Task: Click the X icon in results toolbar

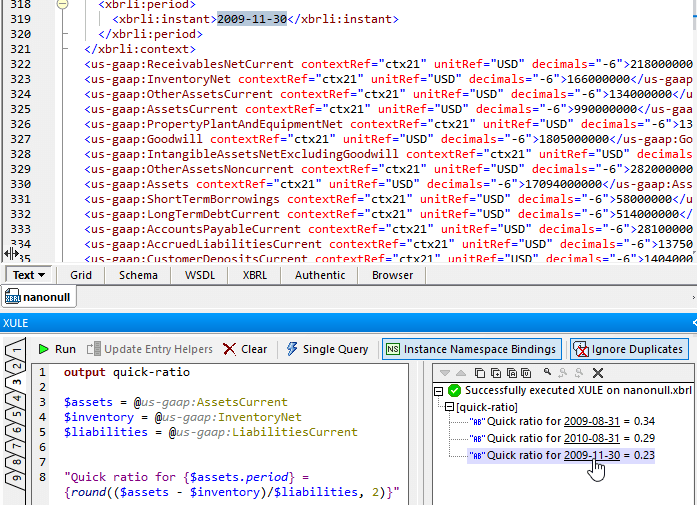Action: pos(598,372)
